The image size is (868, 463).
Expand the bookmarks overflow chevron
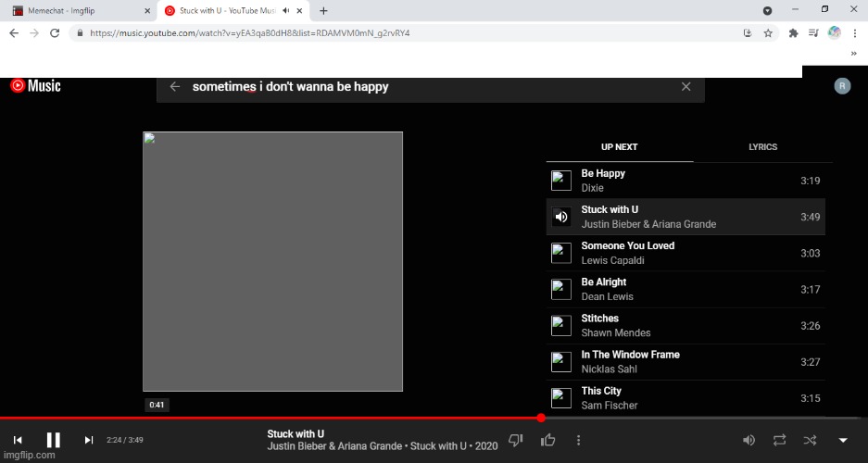(x=853, y=54)
